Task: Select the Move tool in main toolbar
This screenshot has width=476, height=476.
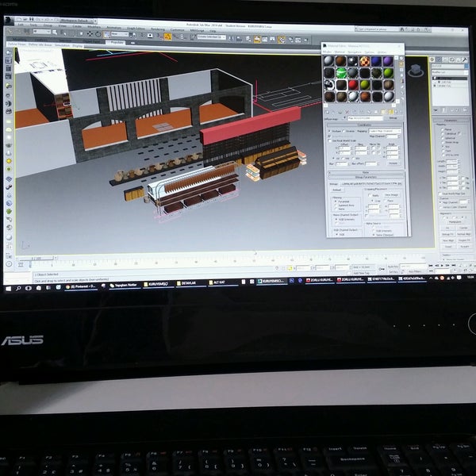Action: 90,33
